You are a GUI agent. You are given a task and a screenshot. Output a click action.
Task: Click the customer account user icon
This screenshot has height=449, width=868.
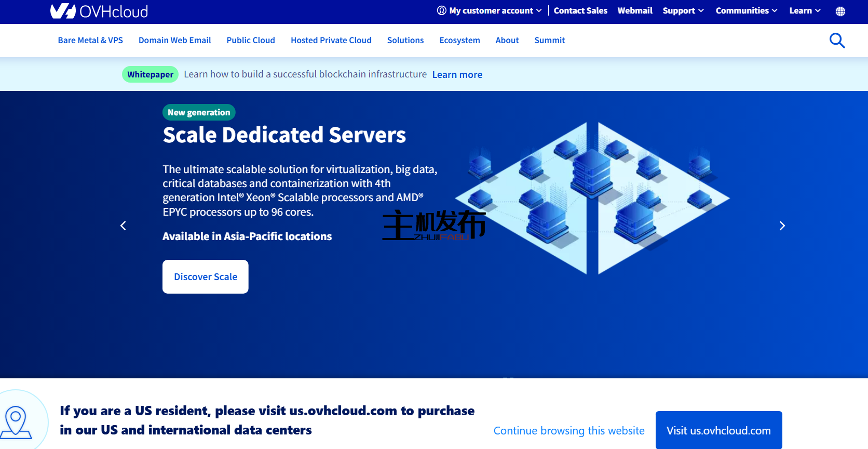442,10
